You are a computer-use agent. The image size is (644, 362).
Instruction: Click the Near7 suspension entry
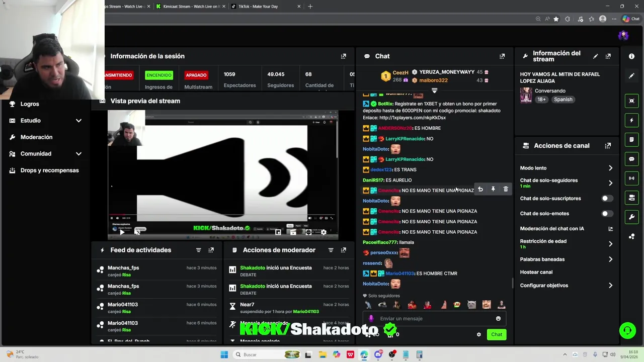289,308
